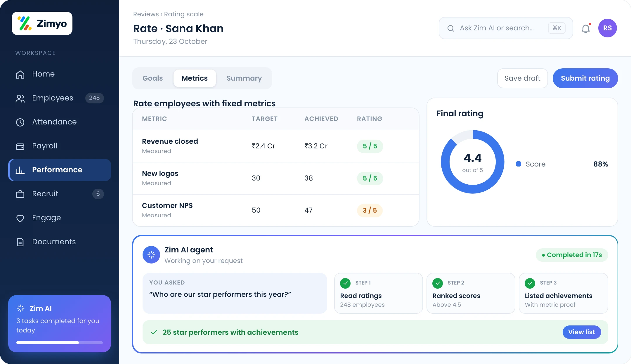
Task: Open Employees menu item
Action: point(60,98)
